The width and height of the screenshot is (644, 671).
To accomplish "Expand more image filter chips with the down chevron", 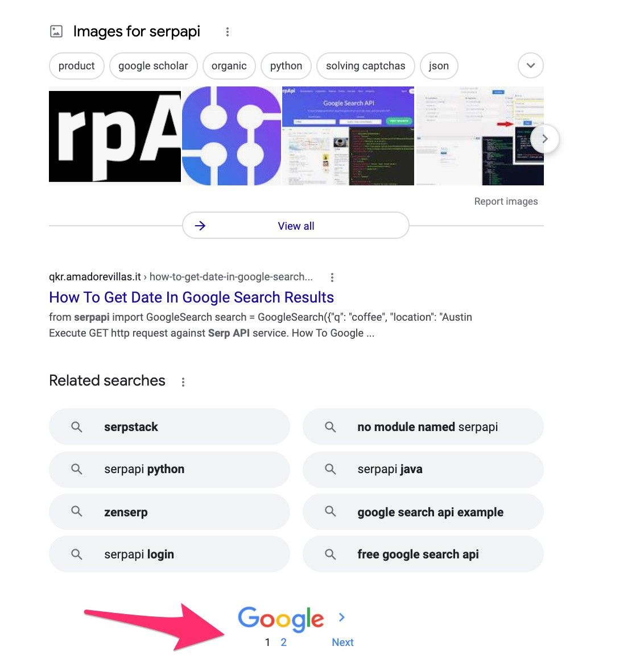I will point(531,65).
